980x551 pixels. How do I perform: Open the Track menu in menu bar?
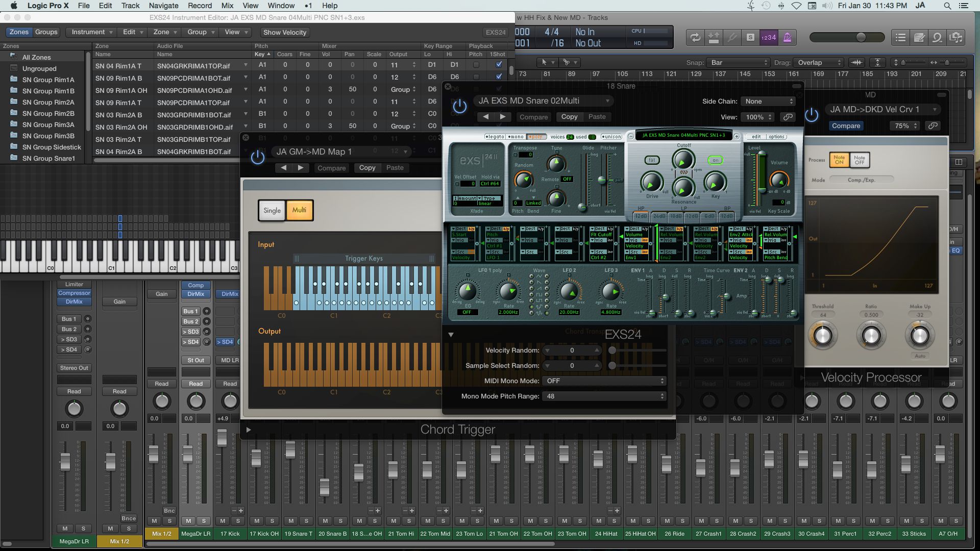130,6
